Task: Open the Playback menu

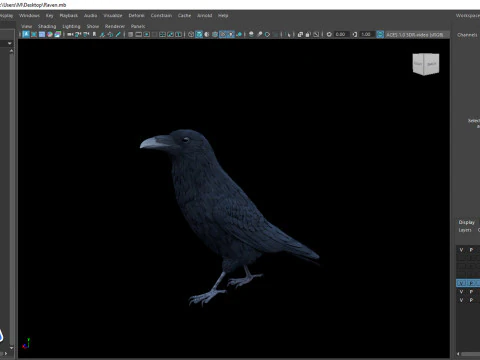Action: tap(68, 15)
